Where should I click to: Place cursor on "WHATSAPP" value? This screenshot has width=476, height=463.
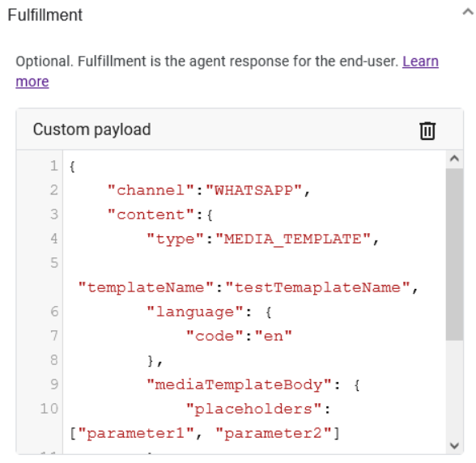pos(254,191)
